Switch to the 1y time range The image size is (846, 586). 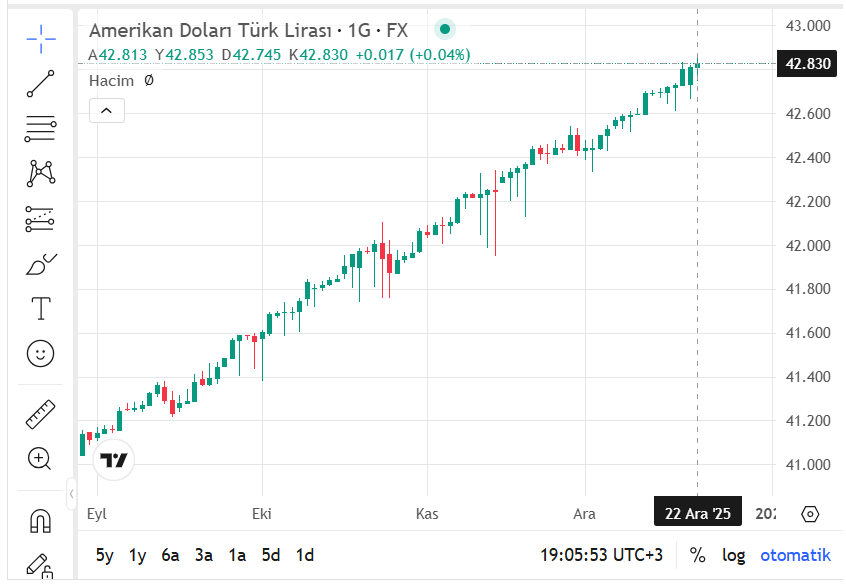pyautogui.click(x=137, y=555)
